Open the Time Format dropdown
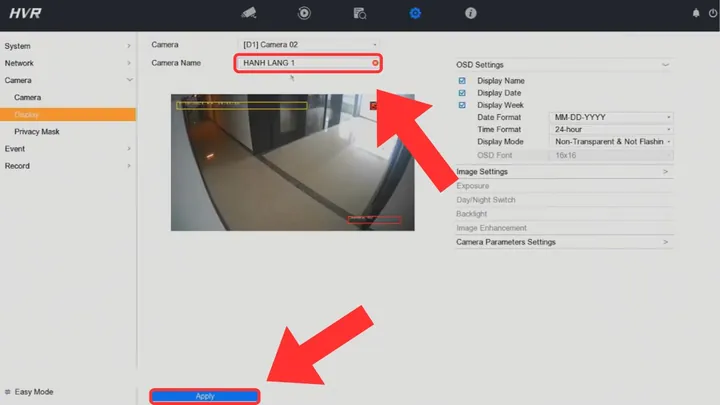 611,129
